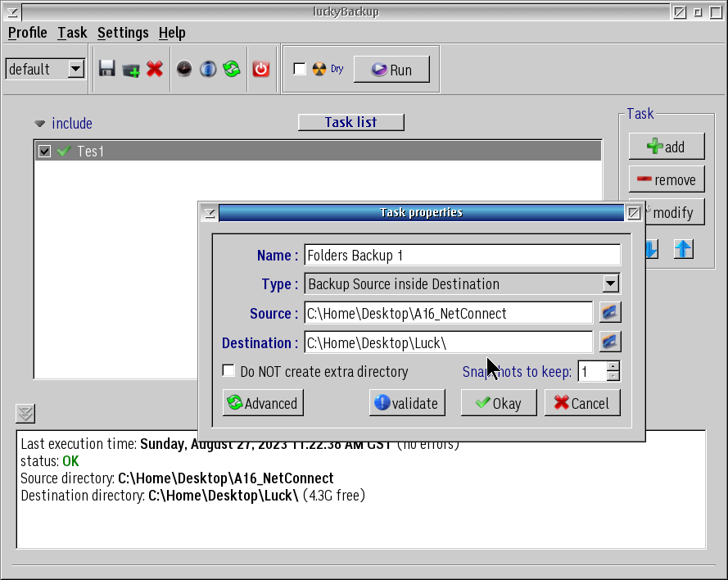Viewport: 728px width, 580px height.
Task: Open Task properties window menu button
Action: pyautogui.click(x=210, y=213)
